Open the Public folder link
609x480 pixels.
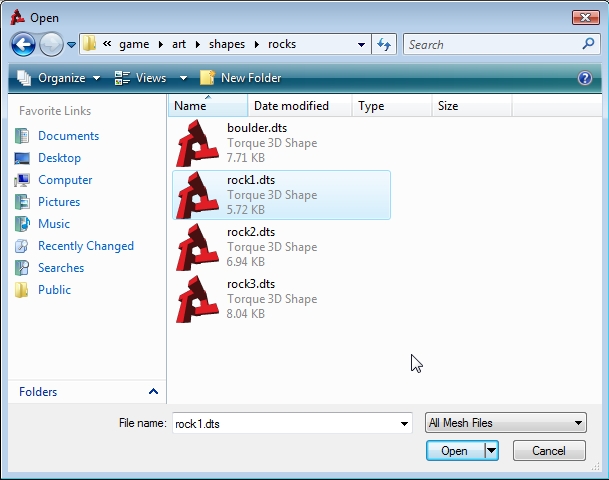[x=54, y=290]
